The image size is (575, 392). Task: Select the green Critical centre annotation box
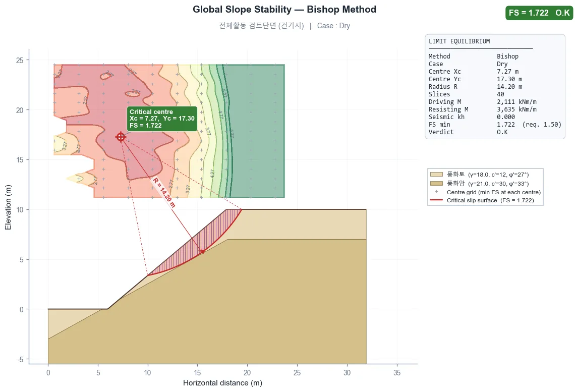[162, 119]
